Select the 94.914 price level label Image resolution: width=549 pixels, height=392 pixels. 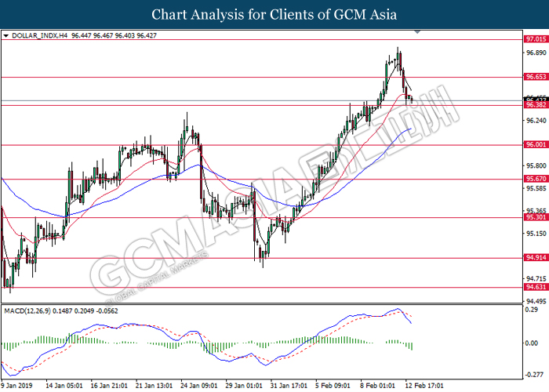point(536,258)
